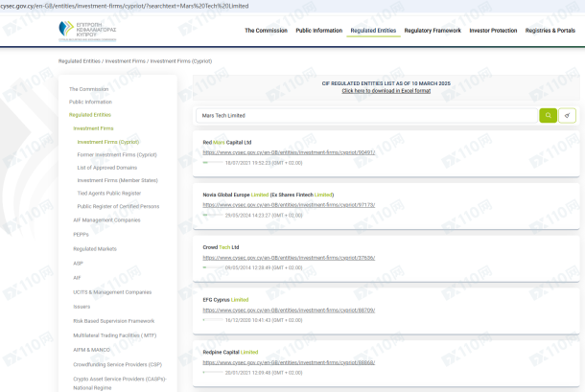
Task: Open Risk Based Supervision Framework item
Action: tap(114, 321)
